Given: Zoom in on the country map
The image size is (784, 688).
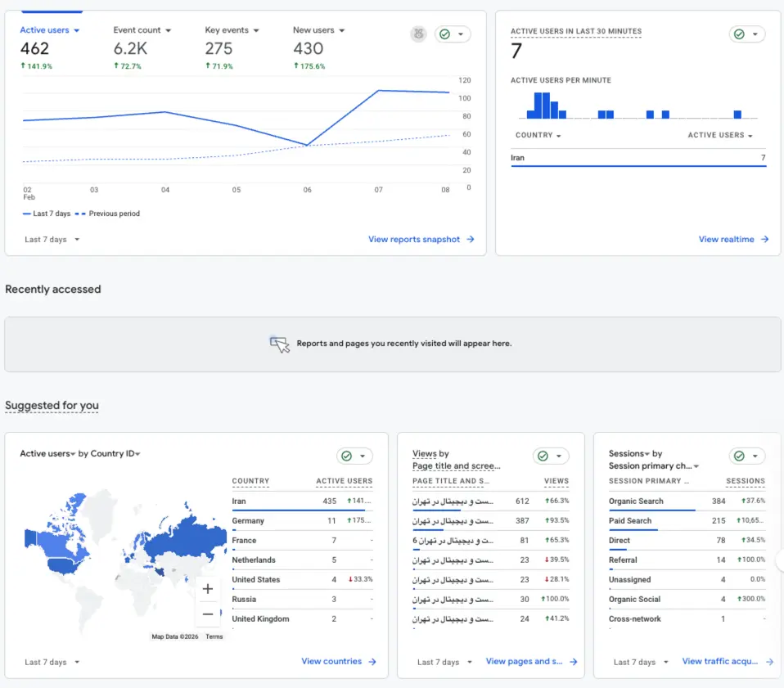Looking at the screenshot, I should tap(208, 589).
